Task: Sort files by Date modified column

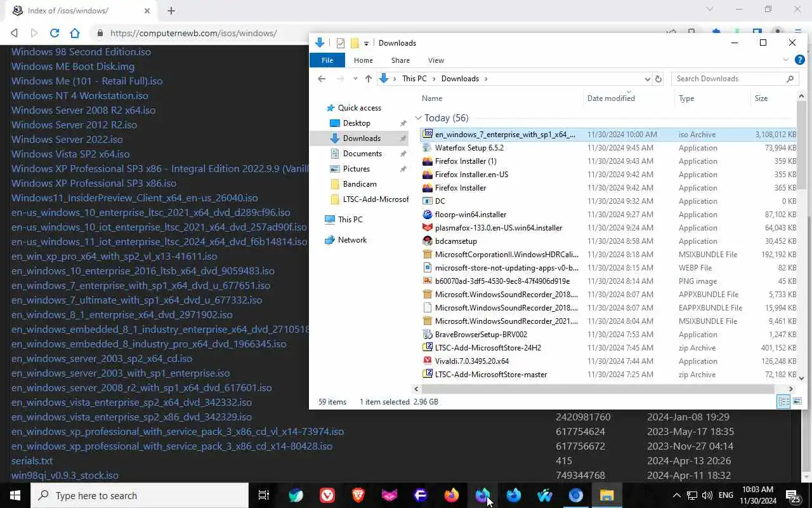Action: (611, 98)
